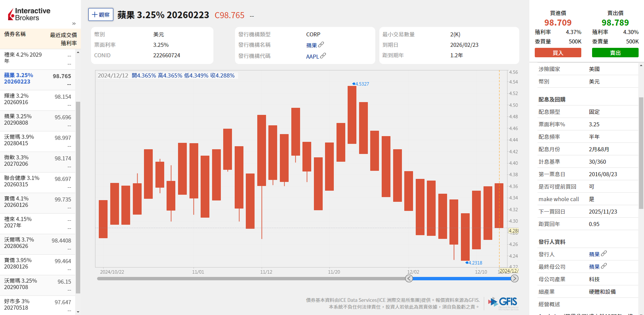Click bond list scrollbar down arrow
The height and width of the screenshot is (315, 644).
click(78, 312)
